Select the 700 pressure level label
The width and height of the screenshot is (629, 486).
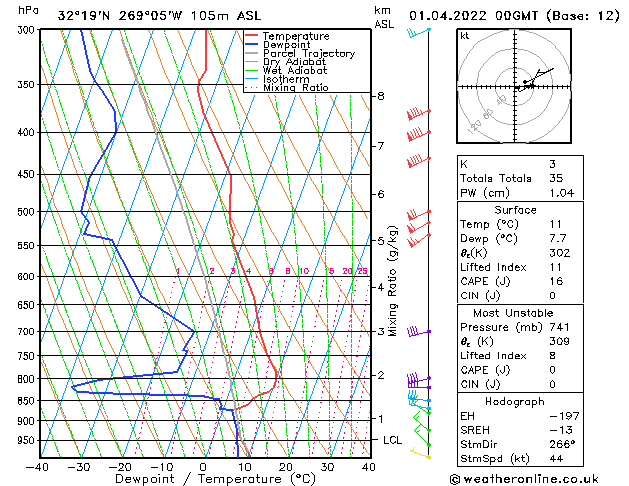click(28, 332)
